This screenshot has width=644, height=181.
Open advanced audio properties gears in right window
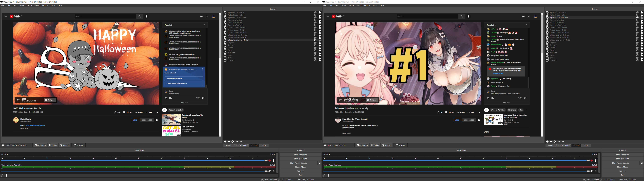(x=324, y=176)
